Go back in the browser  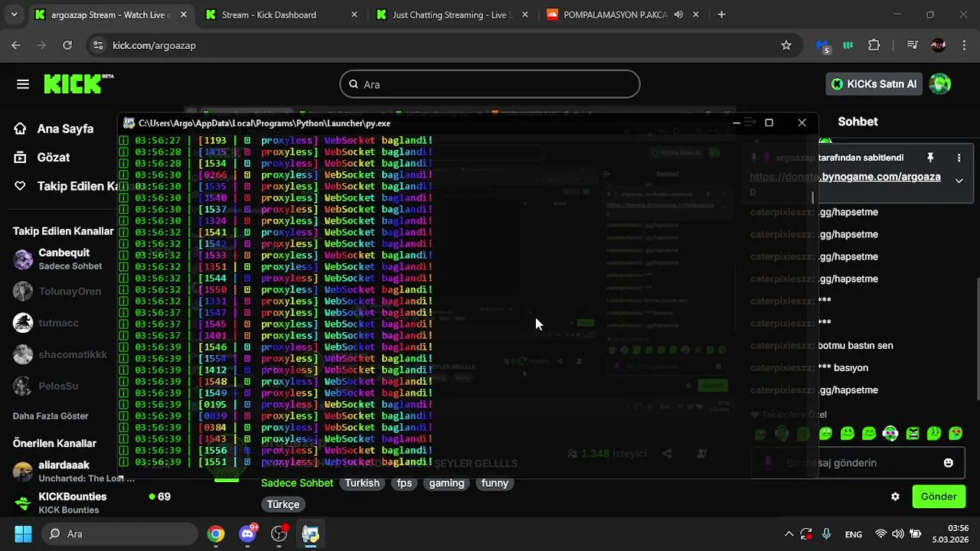(x=16, y=45)
